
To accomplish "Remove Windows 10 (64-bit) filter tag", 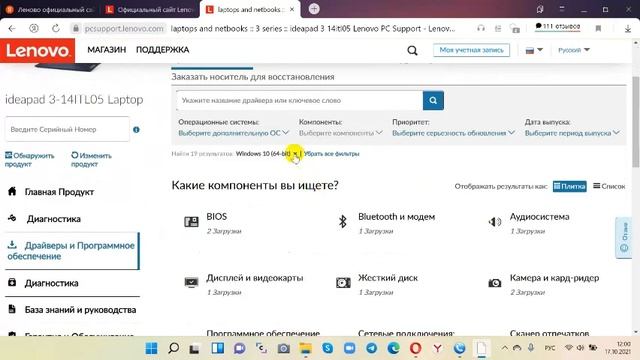I will click(x=295, y=154).
